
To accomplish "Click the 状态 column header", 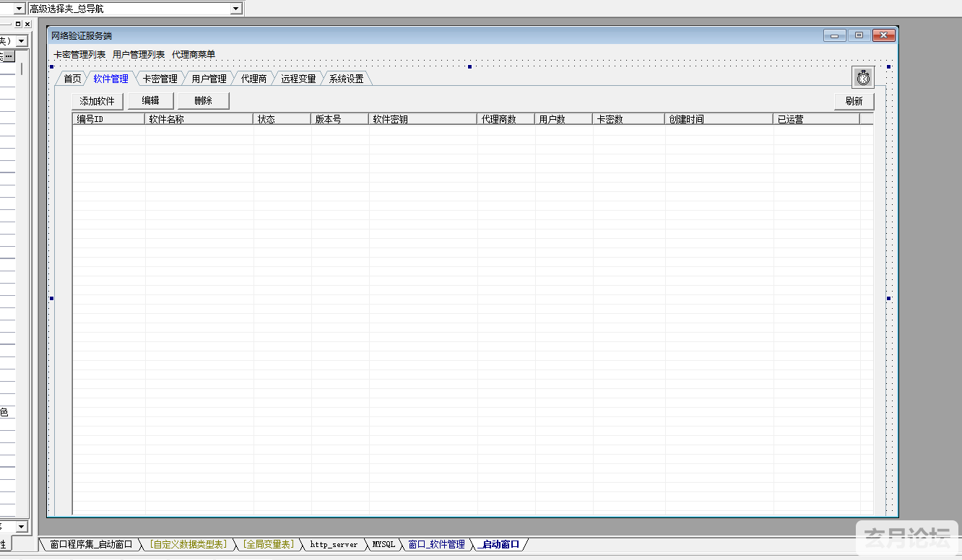I will click(x=282, y=119).
